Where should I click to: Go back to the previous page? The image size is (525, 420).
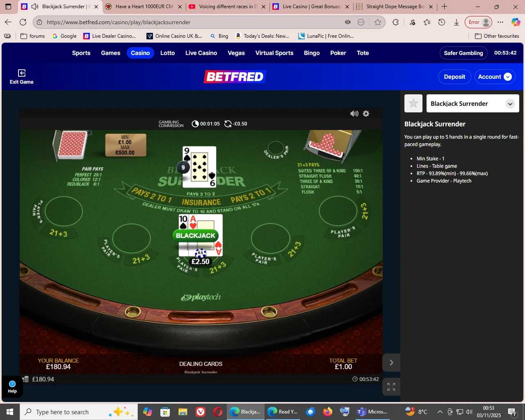pyautogui.click(x=8, y=22)
